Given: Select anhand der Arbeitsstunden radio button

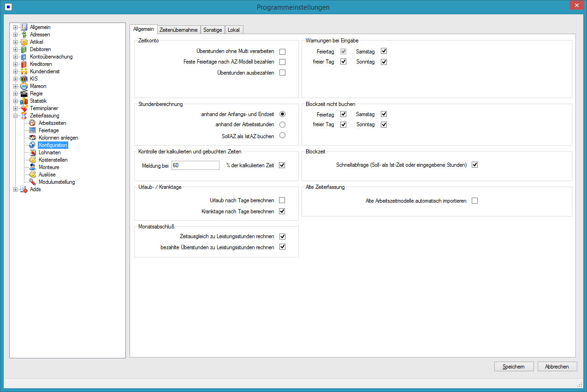Looking at the screenshot, I should [282, 124].
